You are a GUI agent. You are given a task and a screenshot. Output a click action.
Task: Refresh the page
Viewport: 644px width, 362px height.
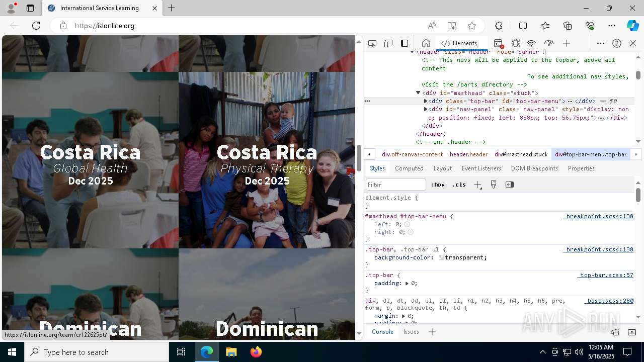point(36,26)
